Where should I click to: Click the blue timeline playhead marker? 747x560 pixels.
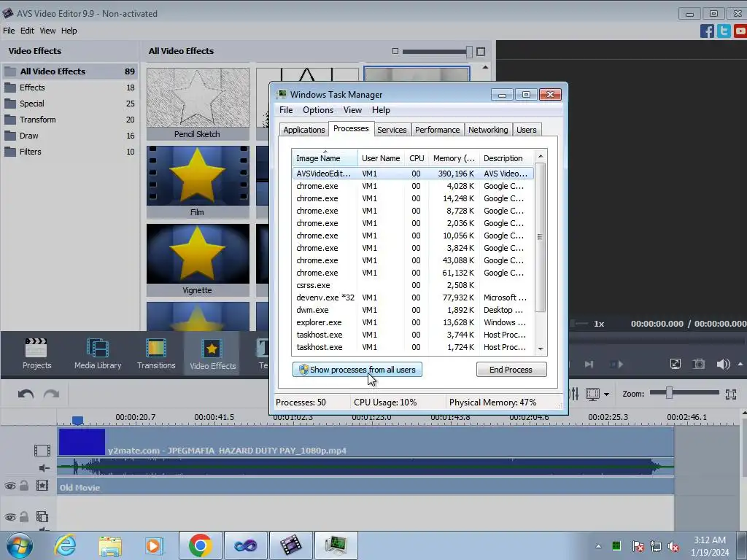77,420
